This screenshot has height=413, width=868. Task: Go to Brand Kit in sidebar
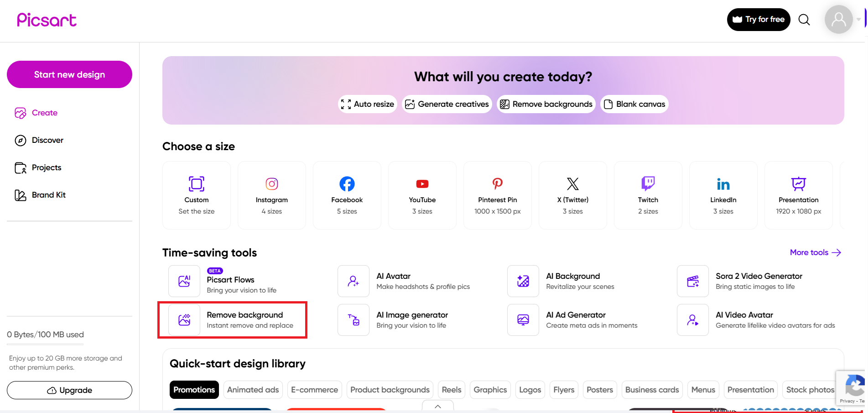tap(48, 195)
